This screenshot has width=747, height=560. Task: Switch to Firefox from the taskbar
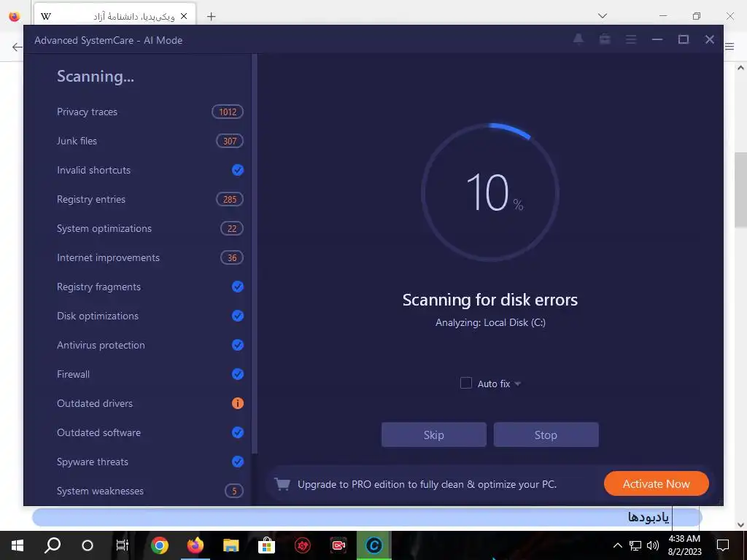195,545
